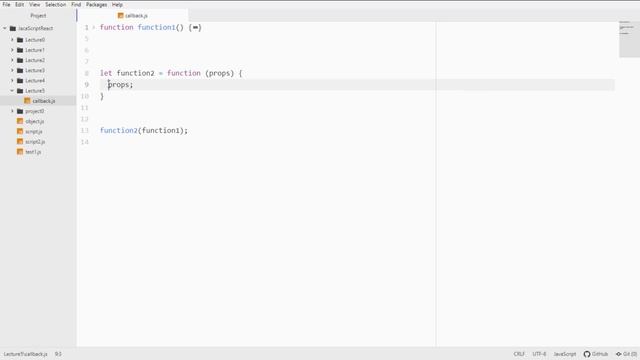
Task: Click line number 13 in the gutter
Action: 84,131
